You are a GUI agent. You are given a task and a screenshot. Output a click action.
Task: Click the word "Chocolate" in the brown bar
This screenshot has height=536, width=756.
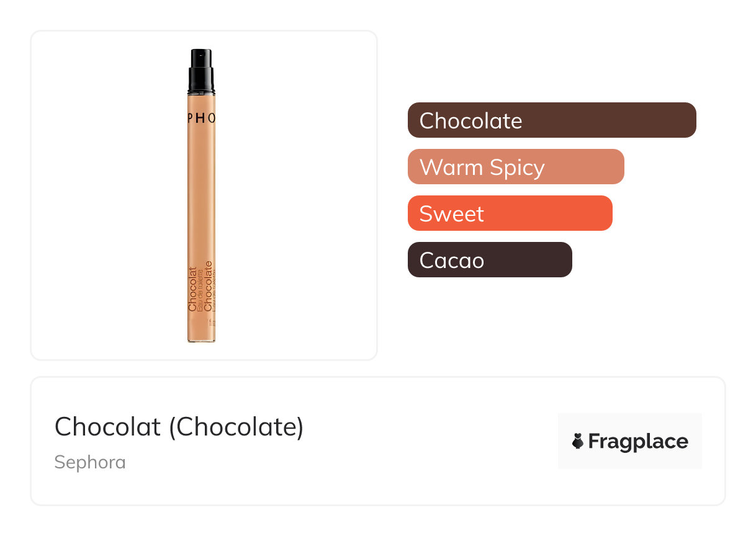pyautogui.click(x=470, y=120)
